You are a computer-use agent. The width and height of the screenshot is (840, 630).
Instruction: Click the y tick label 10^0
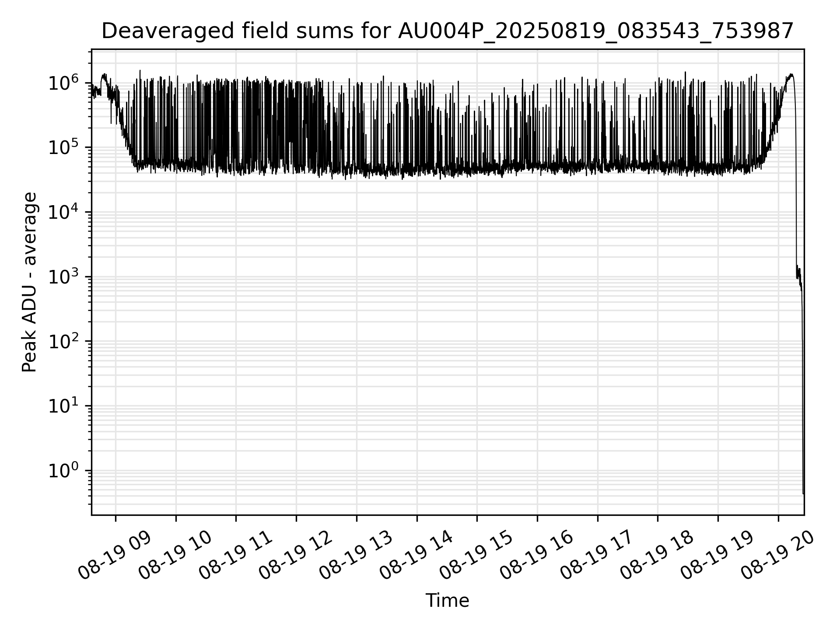[63, 470]
